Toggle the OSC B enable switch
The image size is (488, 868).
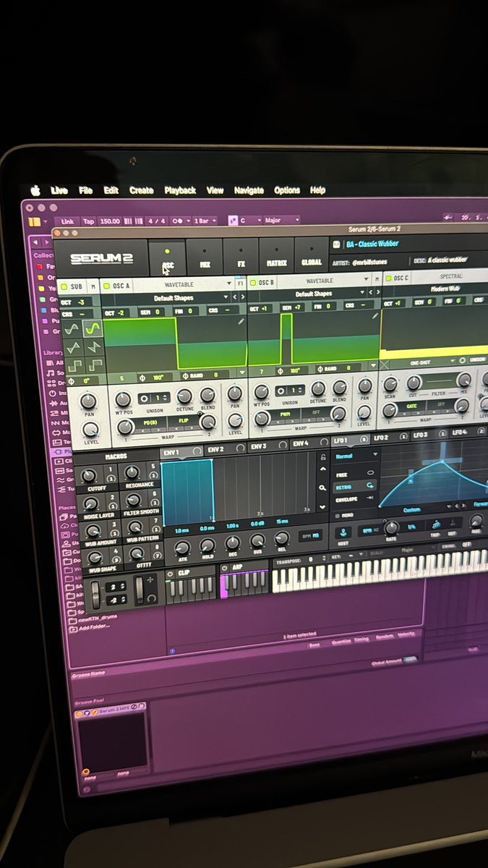point(253,283)
